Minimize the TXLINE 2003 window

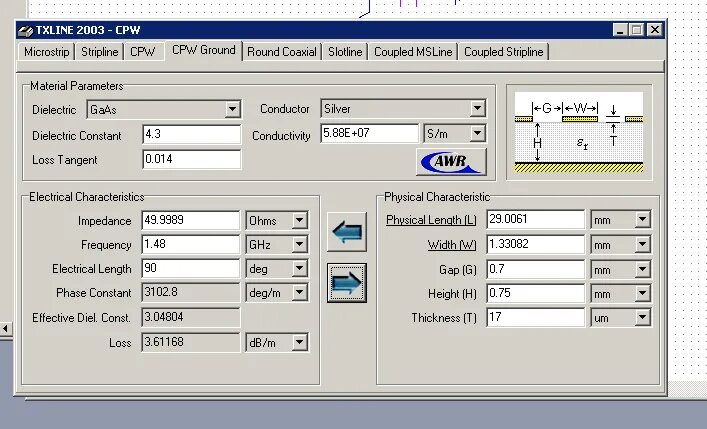point(620,30)
